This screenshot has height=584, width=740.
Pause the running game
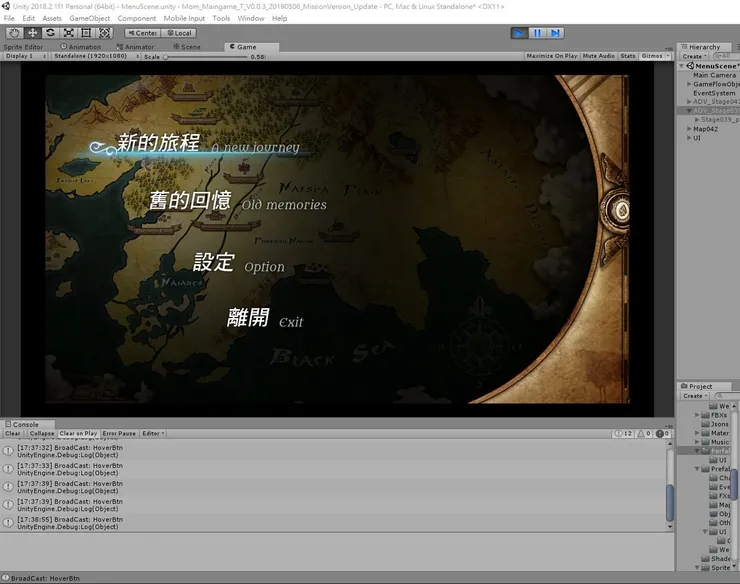pyautogui.click(x=537, y=33)
